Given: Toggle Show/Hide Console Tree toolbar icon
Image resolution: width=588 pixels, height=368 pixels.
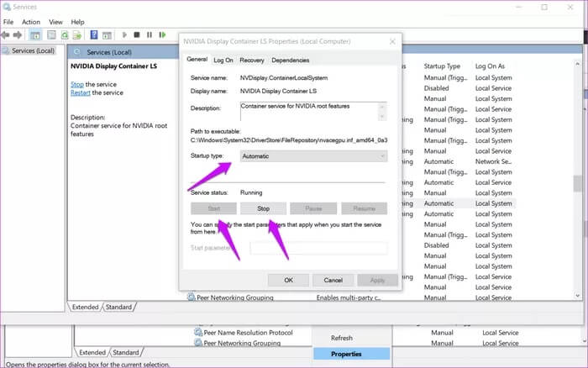Looking at the screenshot, I should pyautogui.click(x=35, y=35).
